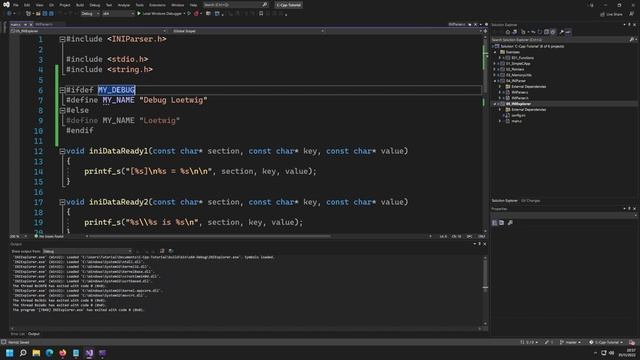Open the Test menu
Viewport: 640px width, 360px height.
pyautogui.click(x=109, y=5)
